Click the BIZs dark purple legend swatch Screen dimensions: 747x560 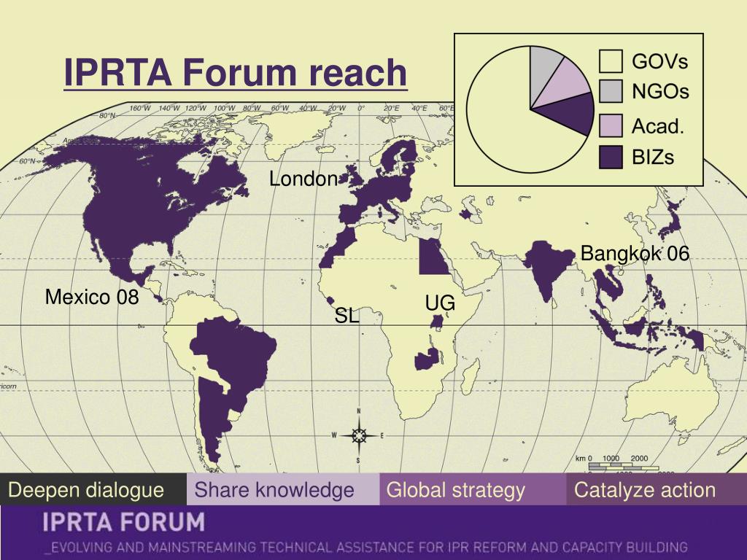(x=611, y=157)
